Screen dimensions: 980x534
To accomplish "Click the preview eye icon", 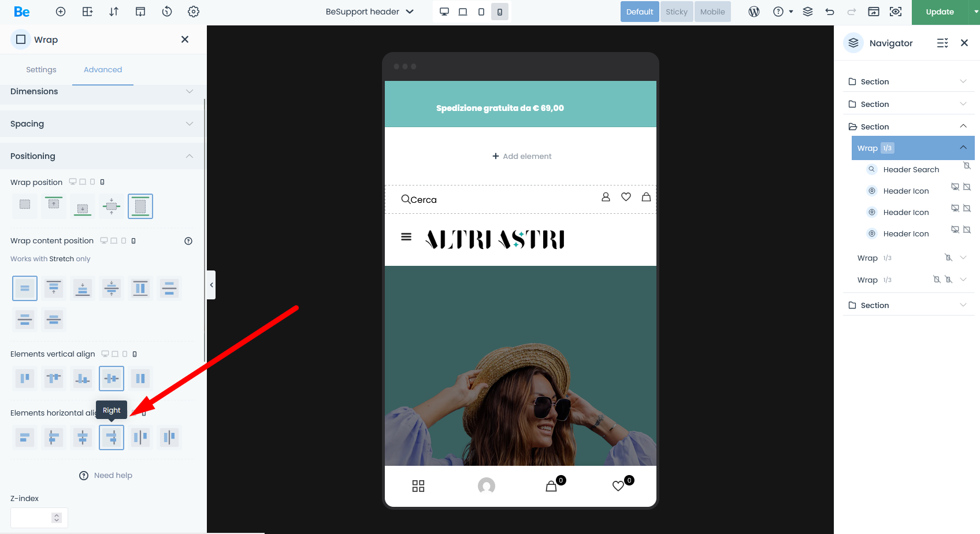I will click(896, 12).
